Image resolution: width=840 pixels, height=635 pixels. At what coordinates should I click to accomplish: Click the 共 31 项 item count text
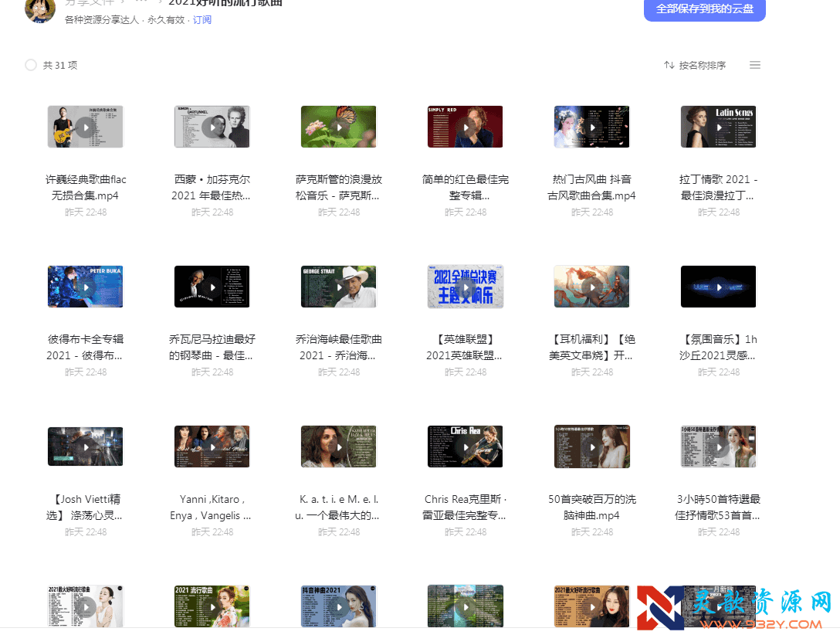pos(60,65)
